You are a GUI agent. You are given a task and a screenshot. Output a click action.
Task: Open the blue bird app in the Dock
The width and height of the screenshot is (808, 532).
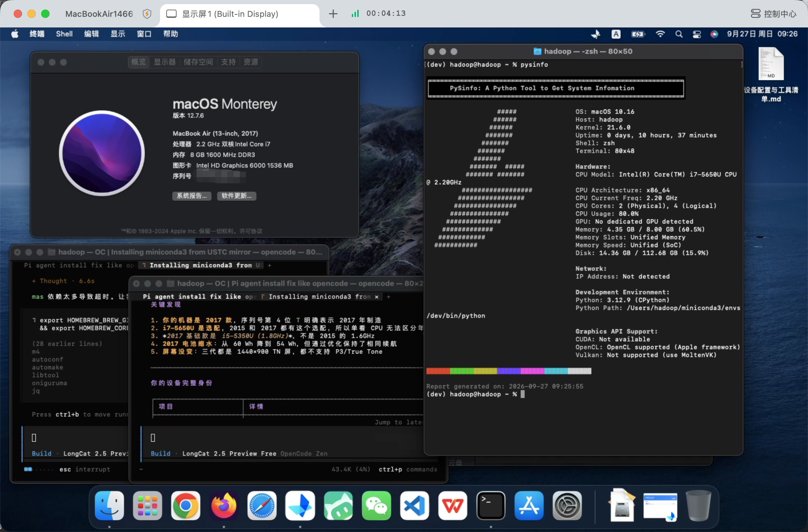coord(300,506)
